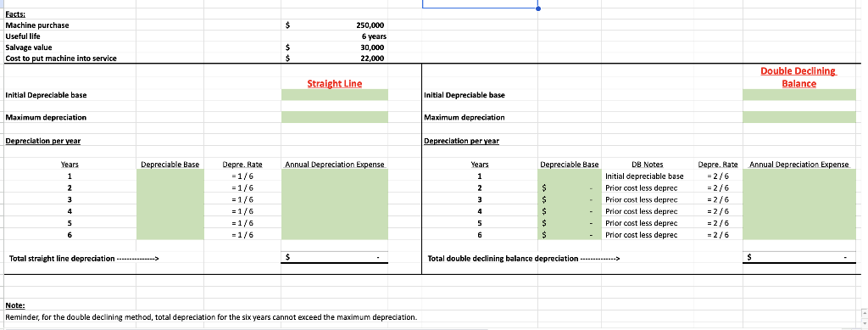This screenshot has width=868, height=330.
Task: Select the 'Initial depreciable base' DB note cell
Action: pyautogui.click(x=644, y=176)
